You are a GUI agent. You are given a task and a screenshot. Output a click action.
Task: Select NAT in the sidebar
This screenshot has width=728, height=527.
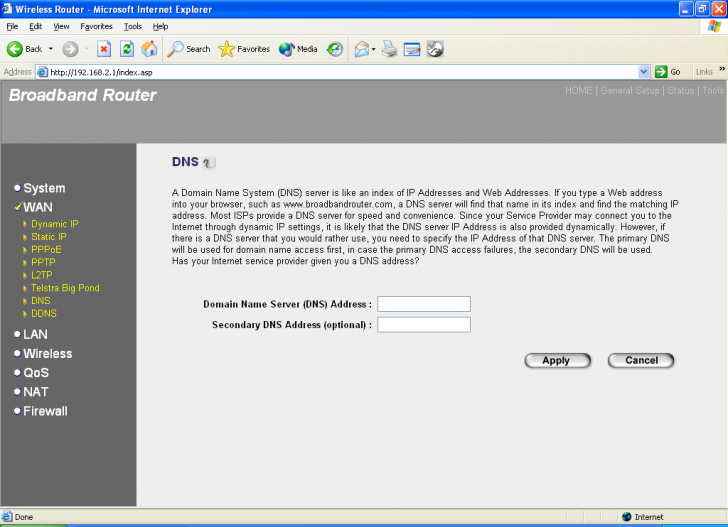pyautogui.click(x=36, y=392)
